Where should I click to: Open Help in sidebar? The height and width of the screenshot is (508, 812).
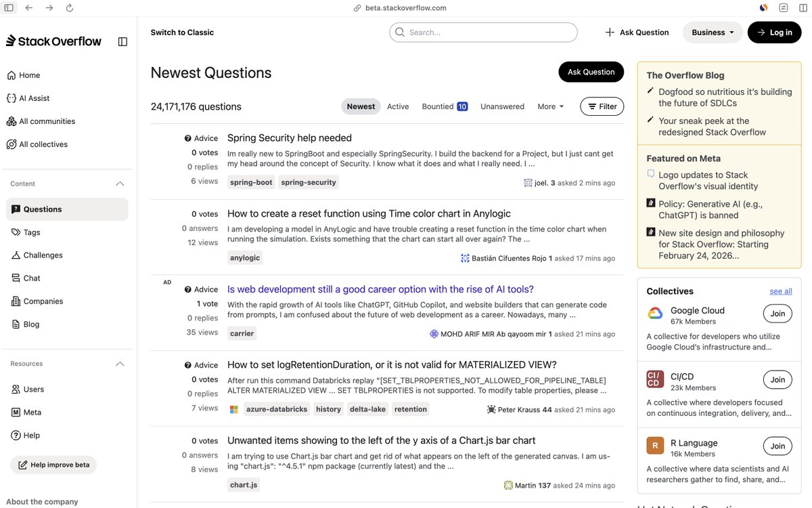[x=26, y=436]
